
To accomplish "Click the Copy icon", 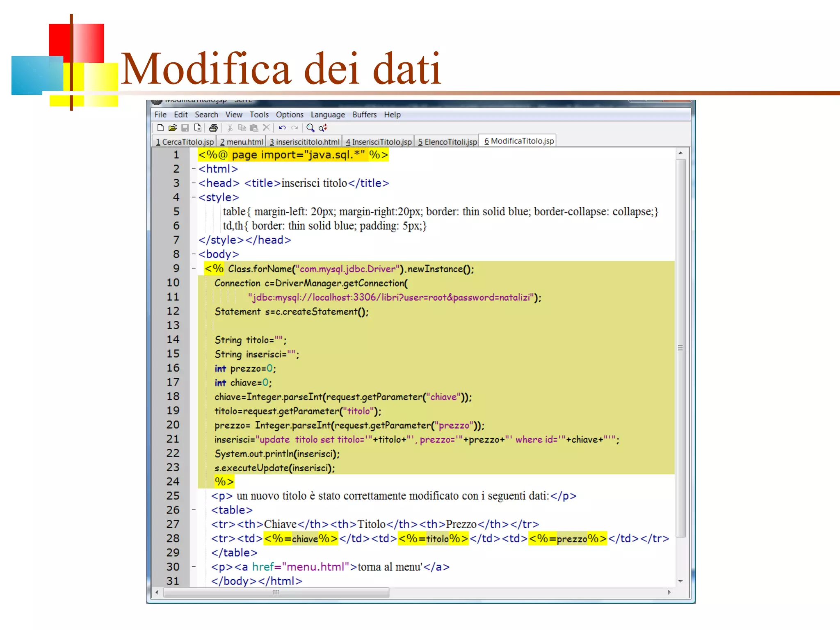I will 242,128.
